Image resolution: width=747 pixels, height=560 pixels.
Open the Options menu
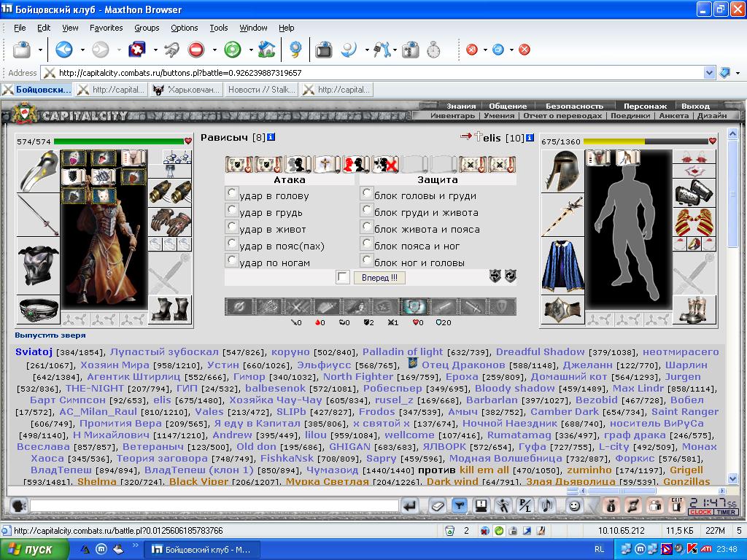(185, 28)
